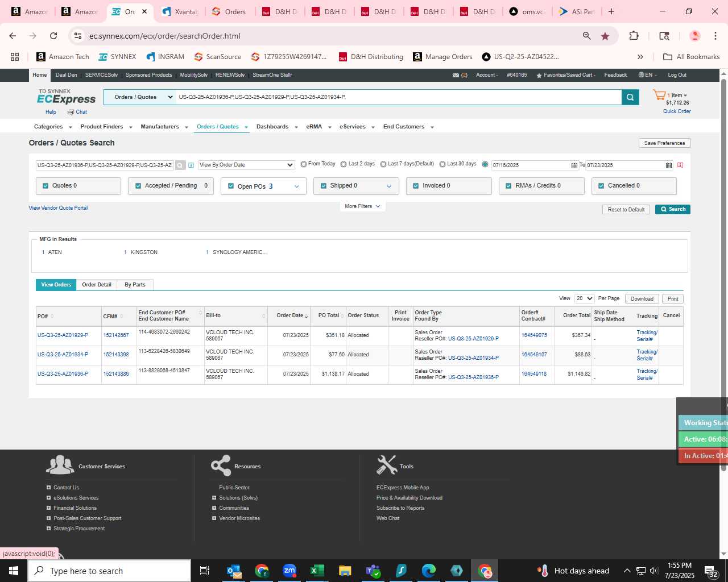Screen dimensions: 728x582
Task: Open the View By: Order Date dropdown
Action: coord(246,165)
